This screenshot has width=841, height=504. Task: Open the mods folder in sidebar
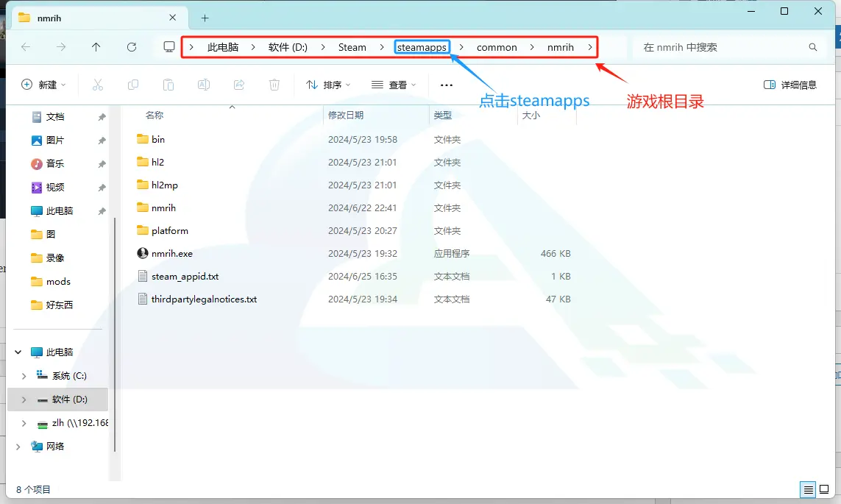[58, 282]
